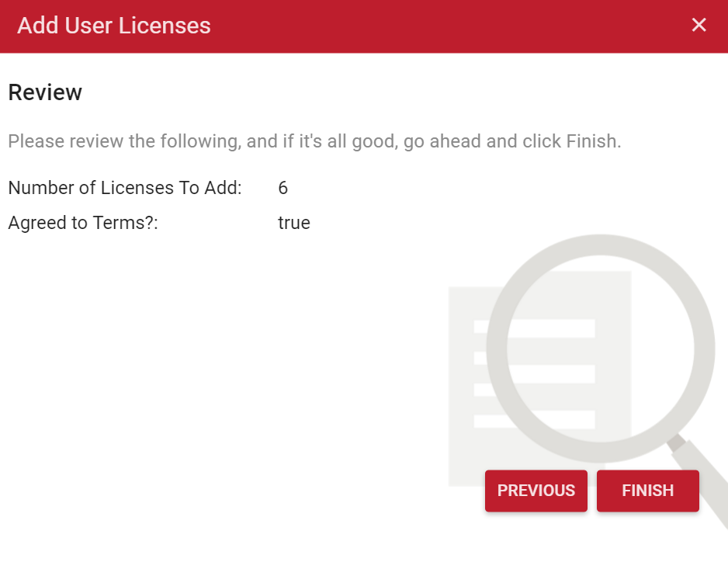The height and width of the screenshot is (576, 728).
Task: Close the Add User Licenses dialog
Action: coord(699,25)
